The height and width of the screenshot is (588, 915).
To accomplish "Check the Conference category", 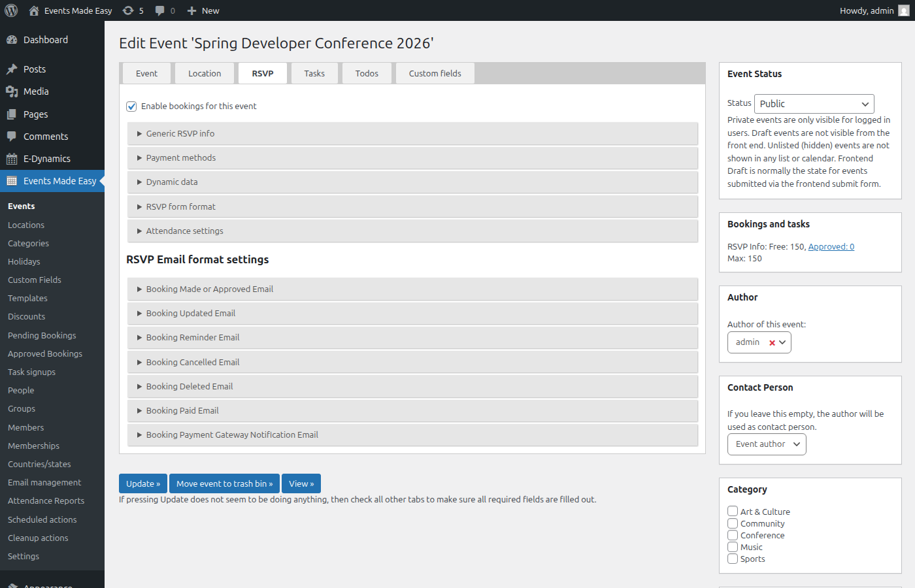I will pyautogui.click(x=733, y=534).
